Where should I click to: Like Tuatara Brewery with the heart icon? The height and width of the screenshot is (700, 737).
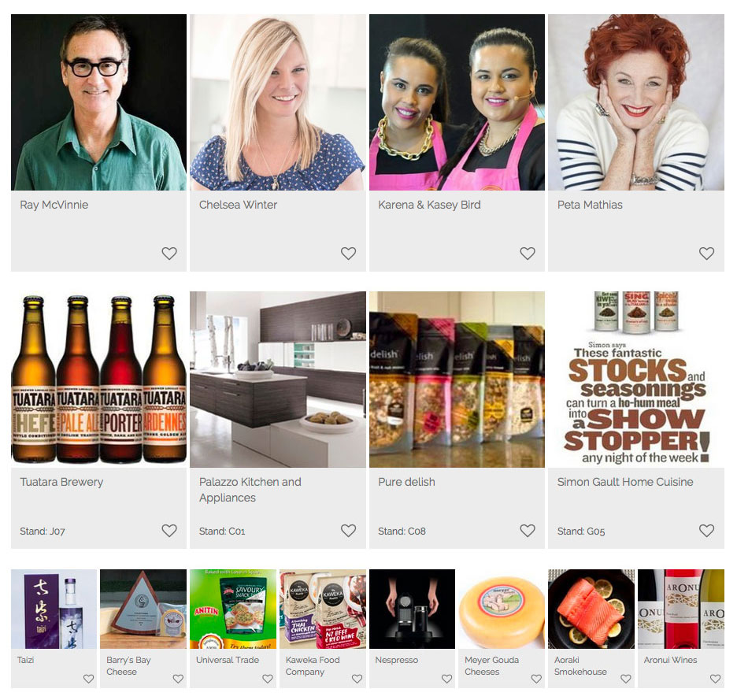pyautogui.click(x=169, y=531)
